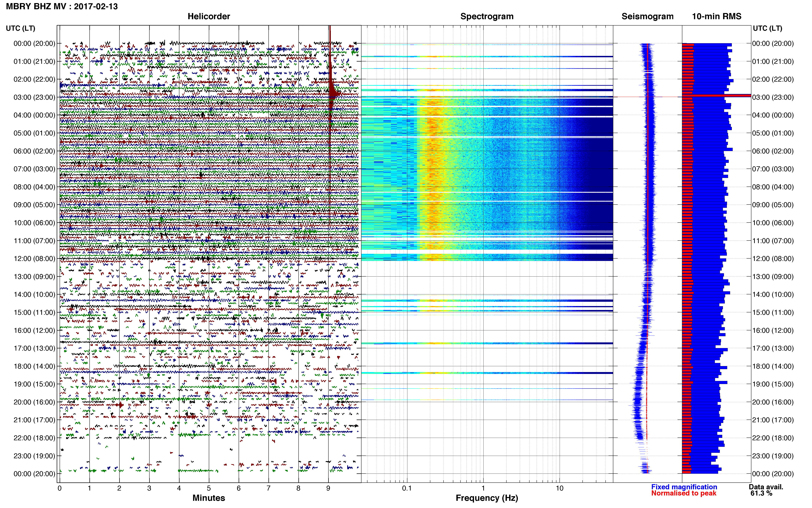Select the 'Normalised to peak' legend text
812x508 pixels.
(684, 493)
